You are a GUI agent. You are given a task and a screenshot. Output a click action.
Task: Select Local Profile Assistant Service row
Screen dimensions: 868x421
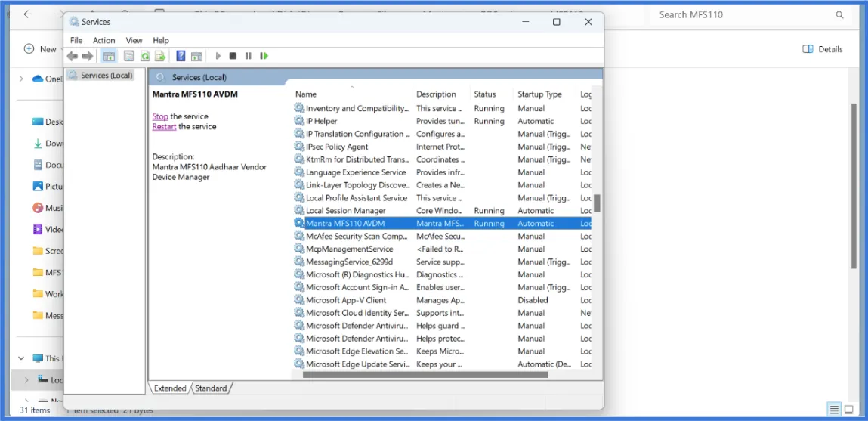point(442,198)
